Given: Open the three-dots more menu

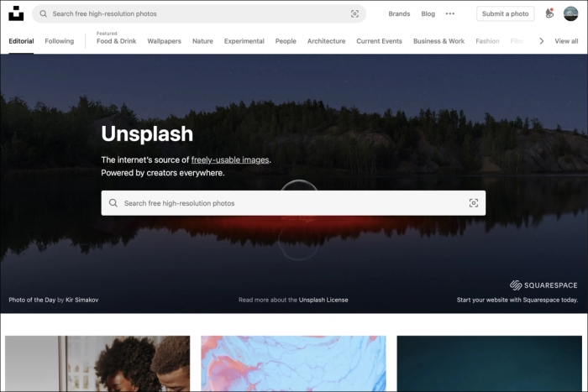Looking at the screenshot, I should pos(450,14).
